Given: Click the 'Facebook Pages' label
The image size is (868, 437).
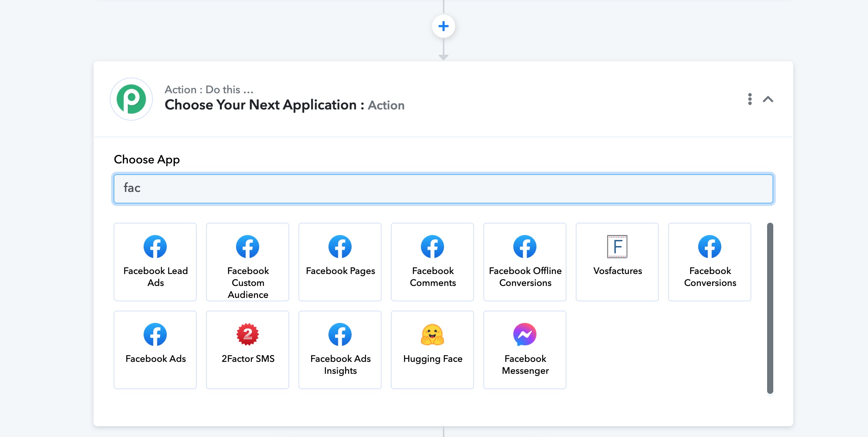Looking at the screenshot, I should [340, 271].
